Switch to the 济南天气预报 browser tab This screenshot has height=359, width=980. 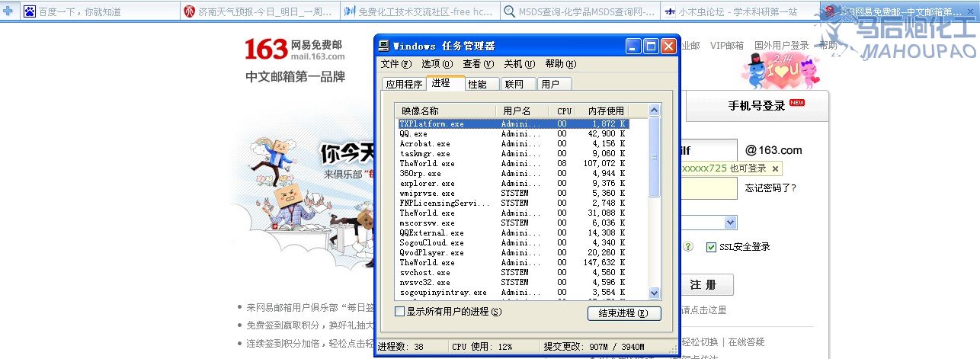click(260, 11)
